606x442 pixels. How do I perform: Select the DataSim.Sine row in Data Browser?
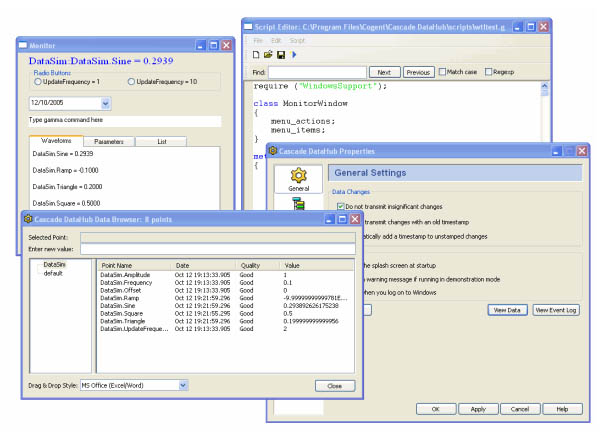225,306
